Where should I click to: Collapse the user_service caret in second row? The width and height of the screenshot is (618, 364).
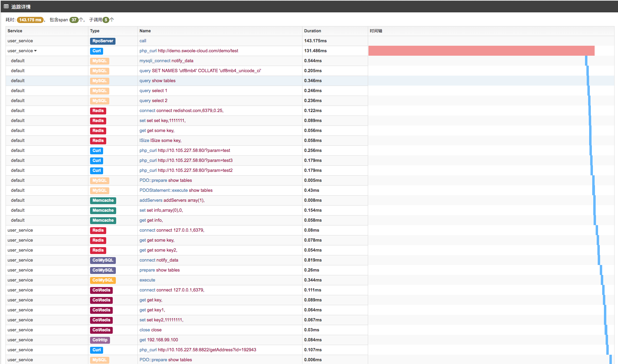(x=35, y=51)
